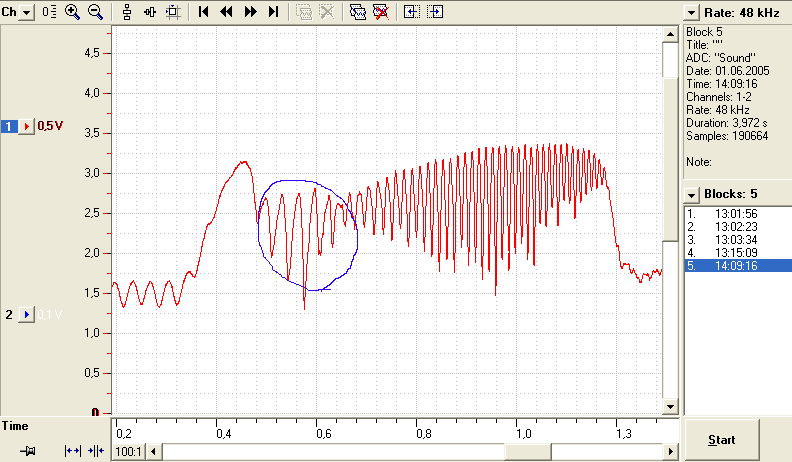Click the horizontal time scrollbar thumb
This screenshot has height=462, width=792.
click(x=528, y=451)
